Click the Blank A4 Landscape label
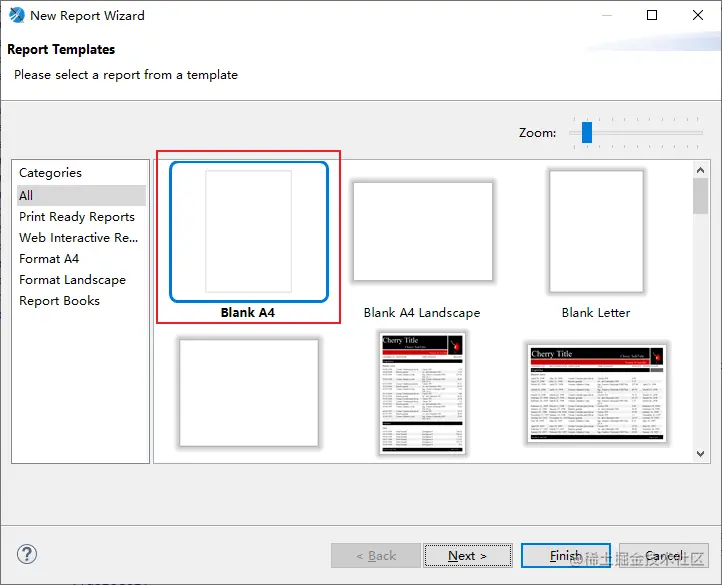The width and height of the screenshot is (722, 585). (x=422, y=313)
